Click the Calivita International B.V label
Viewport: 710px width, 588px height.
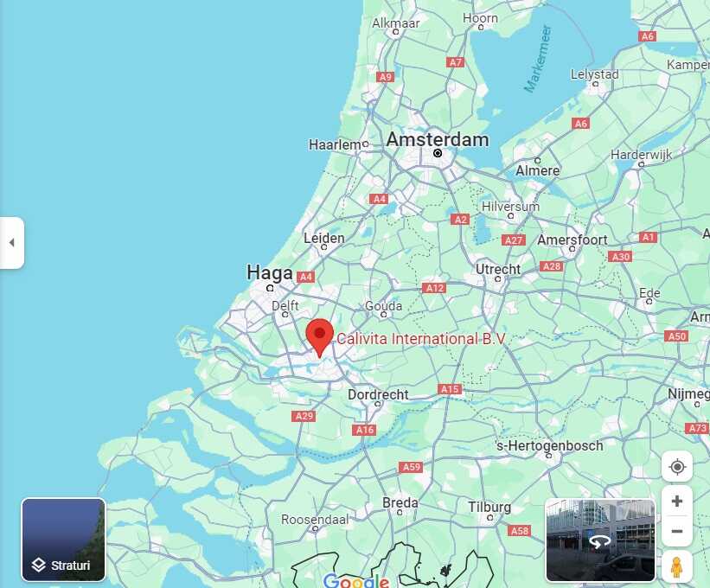420,339
